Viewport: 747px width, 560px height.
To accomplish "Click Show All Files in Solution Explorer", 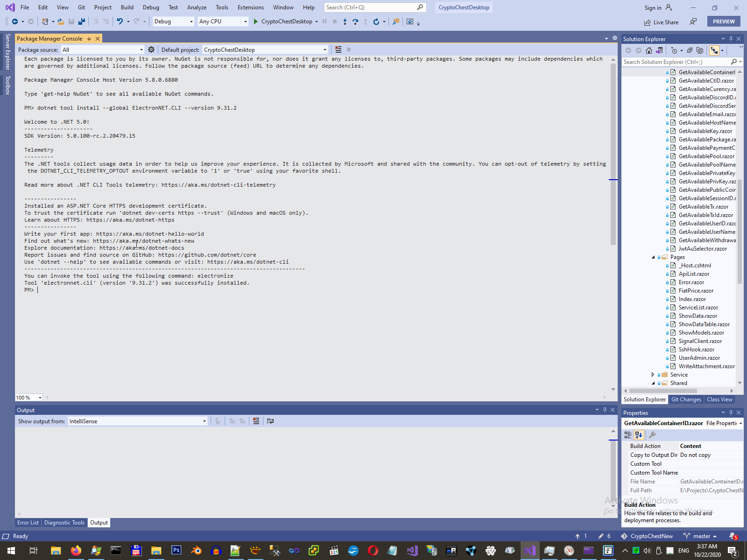I will (700, 50).
